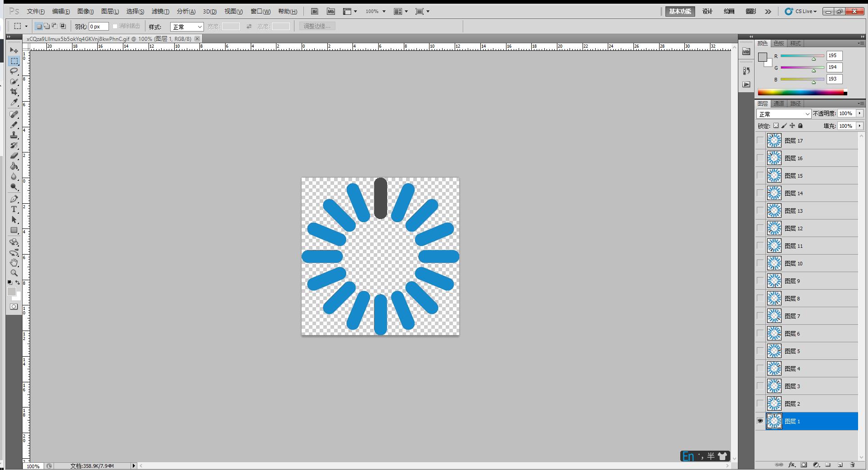Viewport: 868px width, 470px height.
Task: Select the Lasso tool
Action: coord(14,71)
